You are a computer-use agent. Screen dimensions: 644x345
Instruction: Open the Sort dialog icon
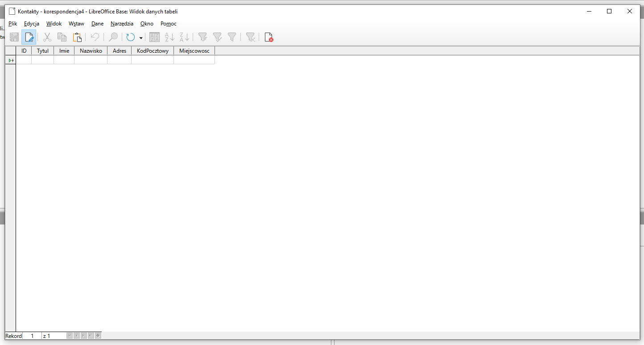(154, 37)
